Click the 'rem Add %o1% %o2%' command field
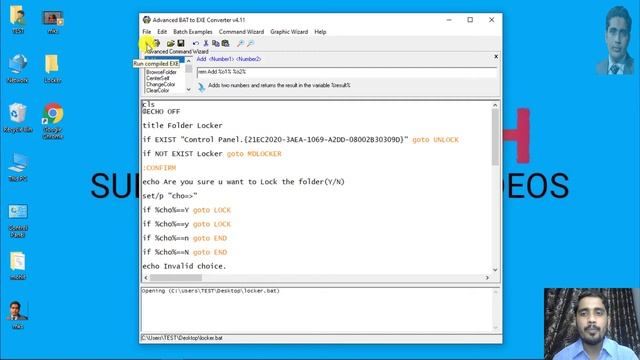Viewport: 640px width, 360px height. 347,72
